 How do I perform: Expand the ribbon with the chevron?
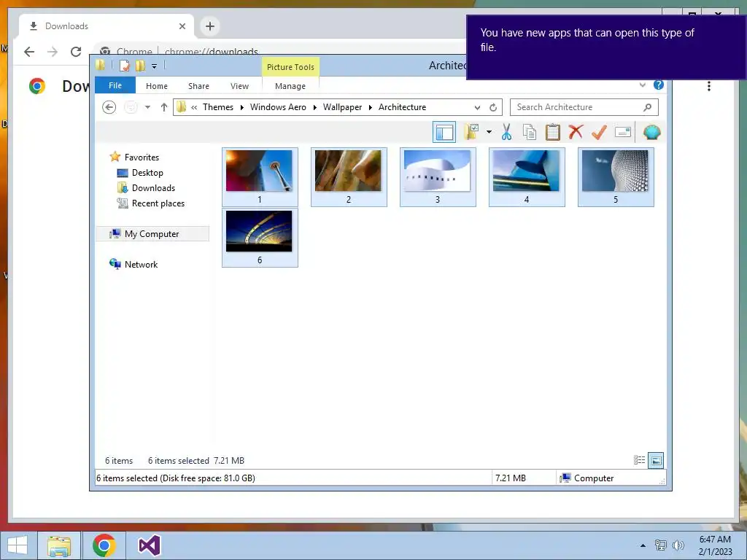pyautogui.click(x=643, y=85)
